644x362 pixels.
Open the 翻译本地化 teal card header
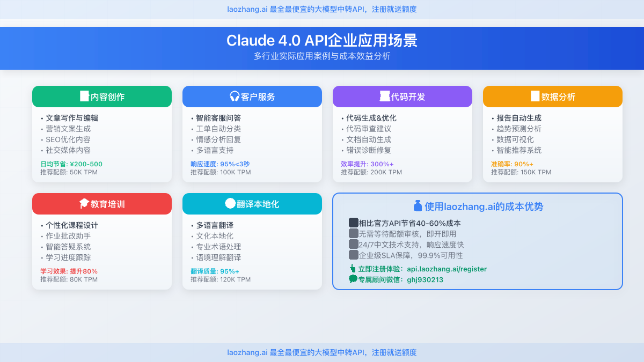pyautogui.click(x=252, y=204)
